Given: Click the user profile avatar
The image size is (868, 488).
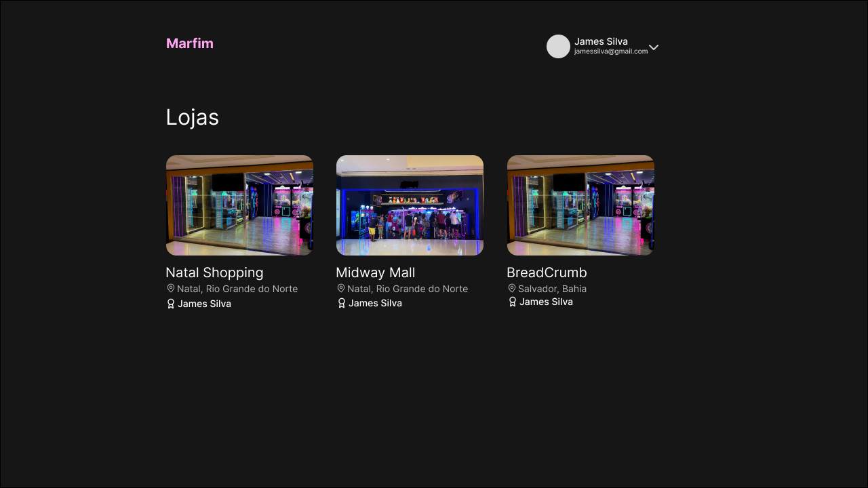Looking at the screenshot, I should [x=558, y=46].
